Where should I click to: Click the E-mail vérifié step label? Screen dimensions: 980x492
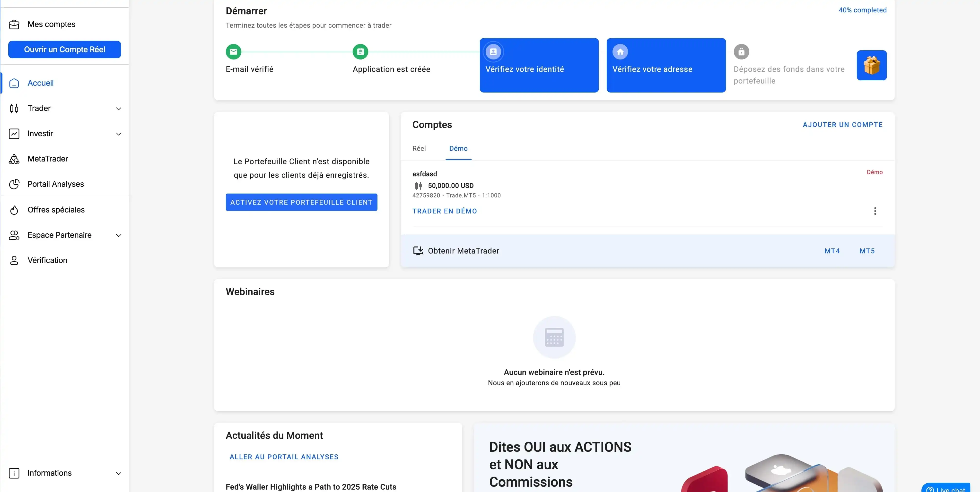click(250, 69)
